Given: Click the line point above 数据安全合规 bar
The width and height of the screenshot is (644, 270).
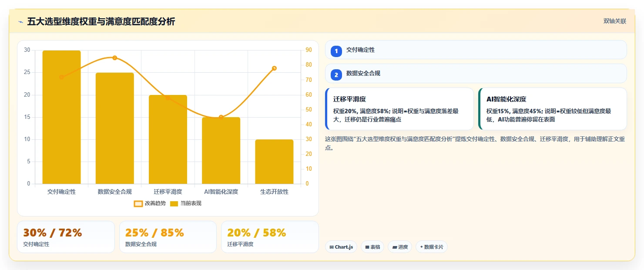Looking at the screenshot, I should [x=115, y=58].
